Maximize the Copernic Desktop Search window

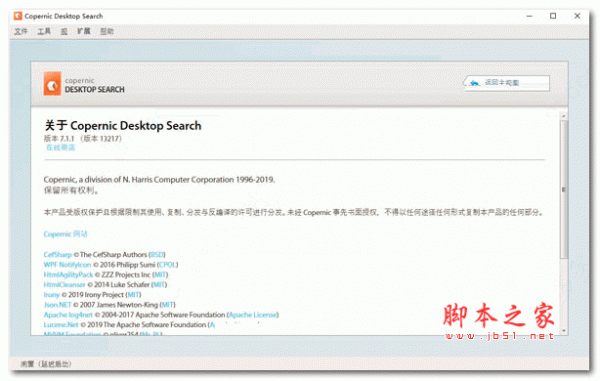553,16
